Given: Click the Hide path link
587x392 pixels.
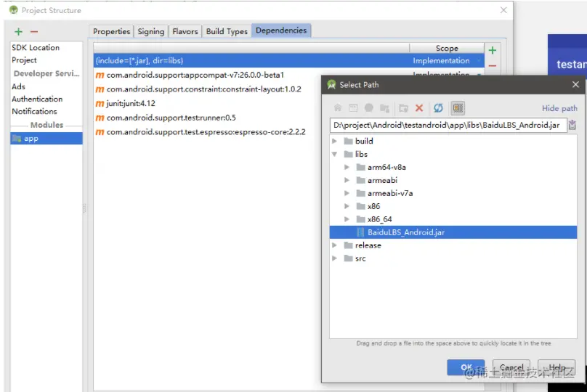Looking at the screenshot, I should (559, 108).
